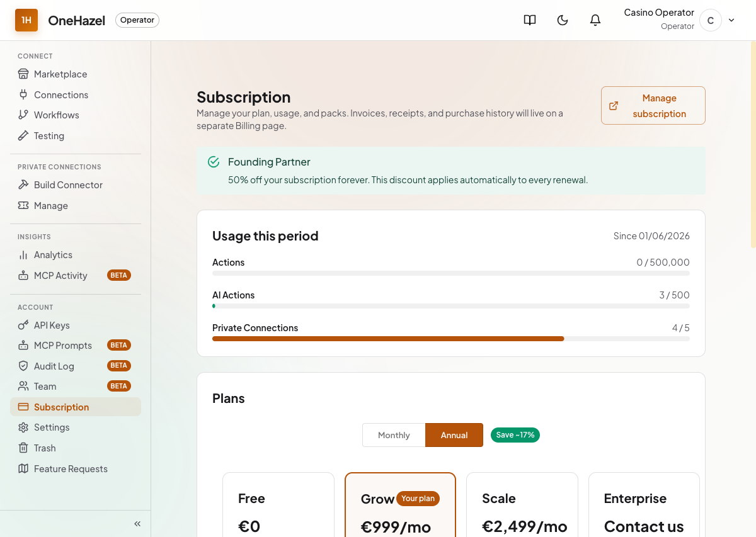Toggle dark mode moon icon
This screenshot has height=537, width=756.
[563, 20]
